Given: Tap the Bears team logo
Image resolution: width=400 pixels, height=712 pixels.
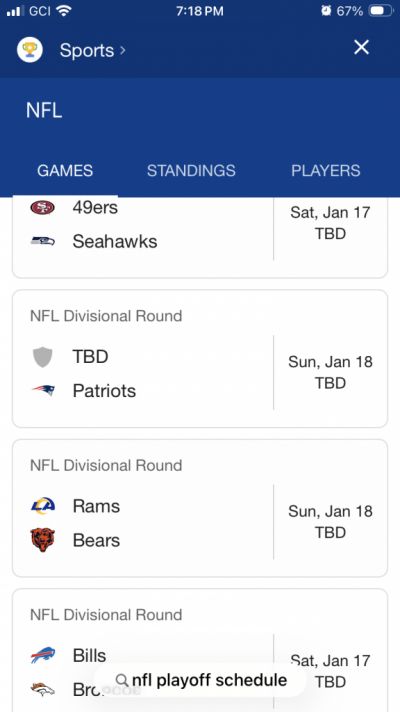Looking at the screenshot, I should pyautogui.click(x=43, y=540).
